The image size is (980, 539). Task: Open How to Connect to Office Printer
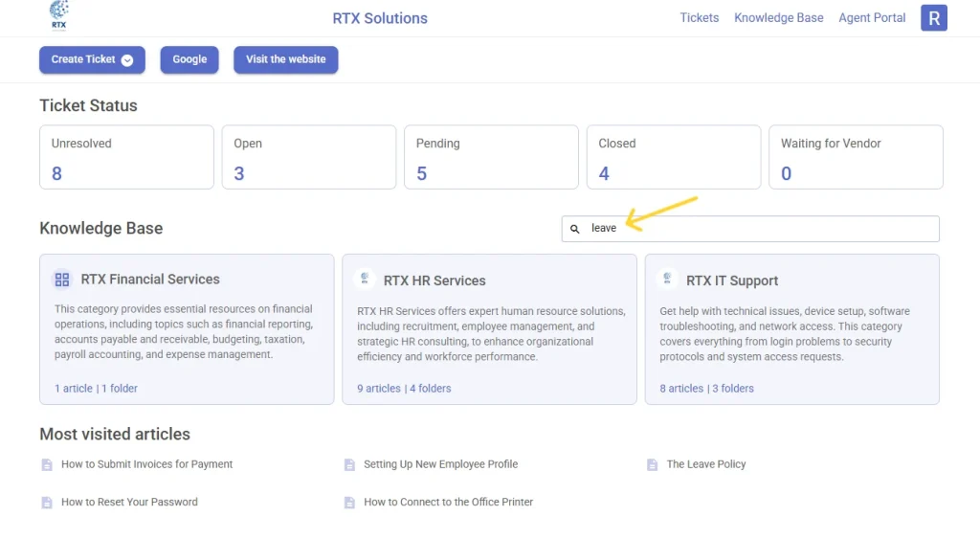(x=448, y=502)
